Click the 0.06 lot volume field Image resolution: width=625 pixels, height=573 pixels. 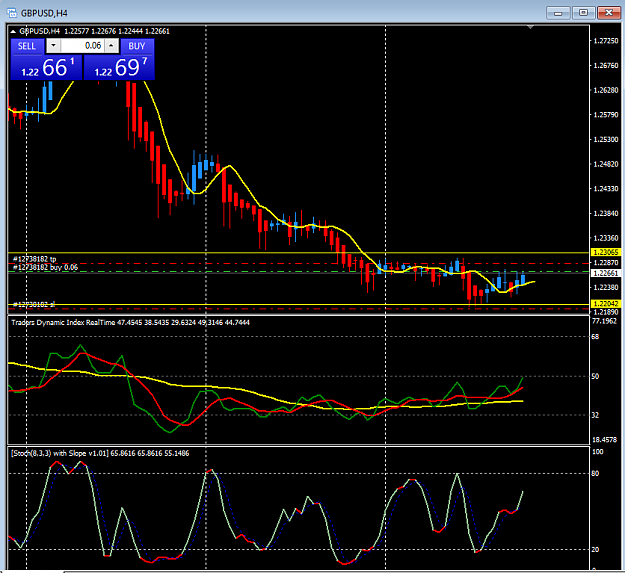pyautogui.click(x=82, y=46)
